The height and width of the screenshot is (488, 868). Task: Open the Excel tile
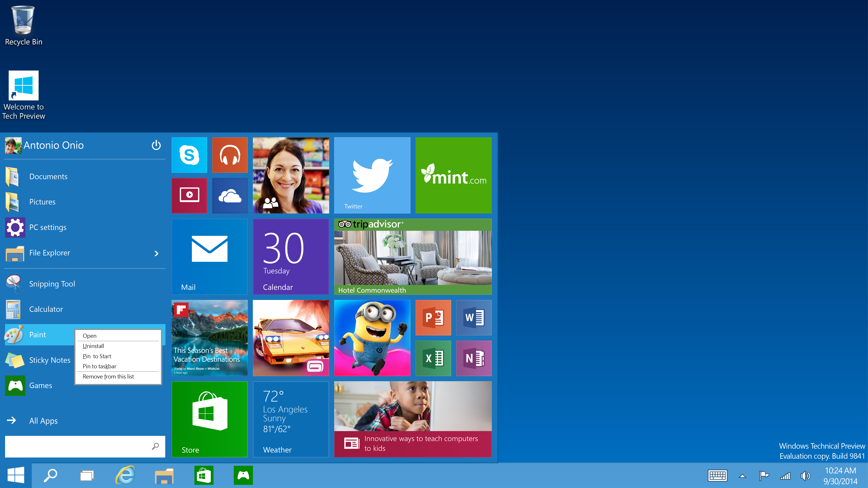tap(433, 358)
